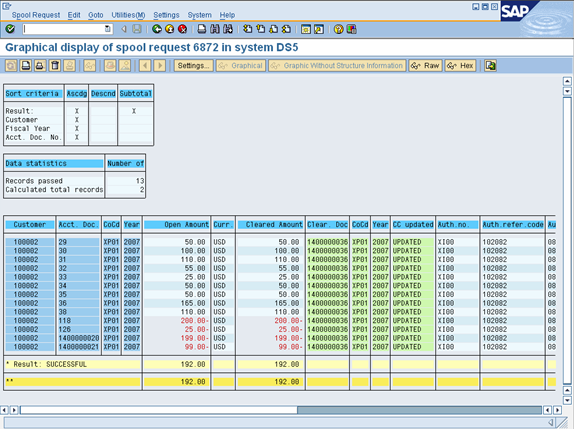
Task: Open the Utilities(M) menu
Action: point(128,15)
